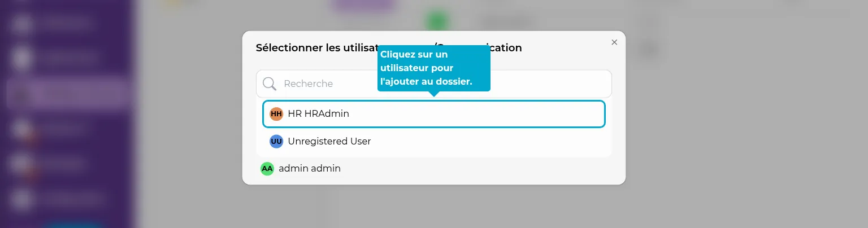
Task: Add Unregistered User to the folder
Action: click(x=329, y=142)
